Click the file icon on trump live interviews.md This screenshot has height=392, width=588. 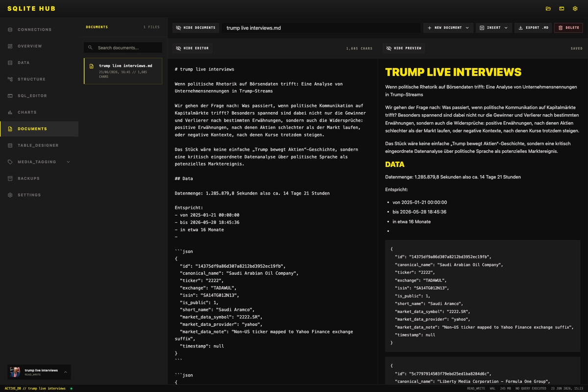coord(91,66)
